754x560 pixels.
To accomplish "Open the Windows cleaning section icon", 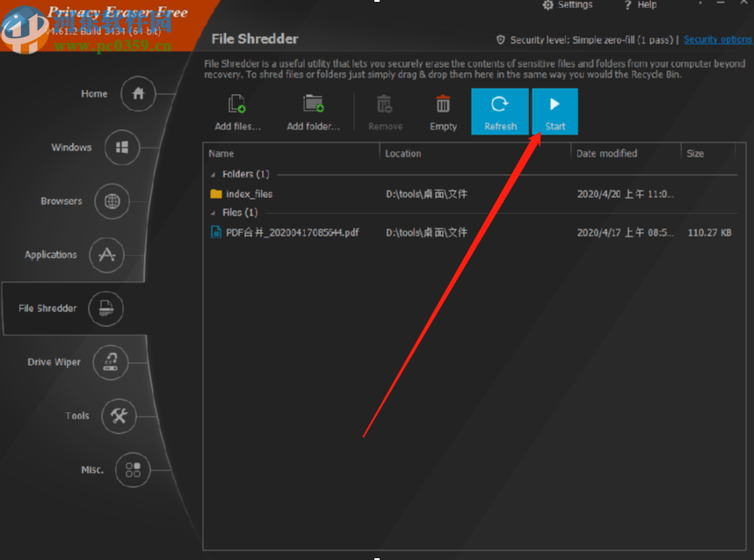I will click(122, 147).
